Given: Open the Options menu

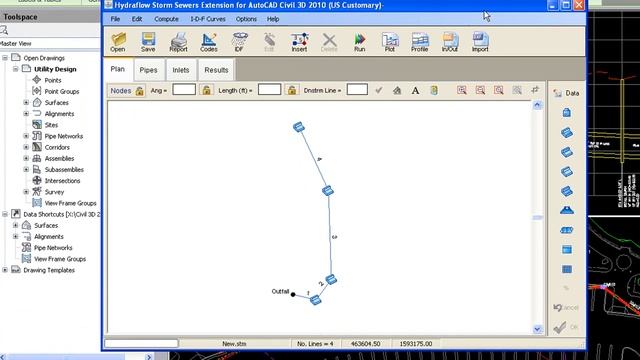Looking at the screenshot, I should [x=246, y=19].
